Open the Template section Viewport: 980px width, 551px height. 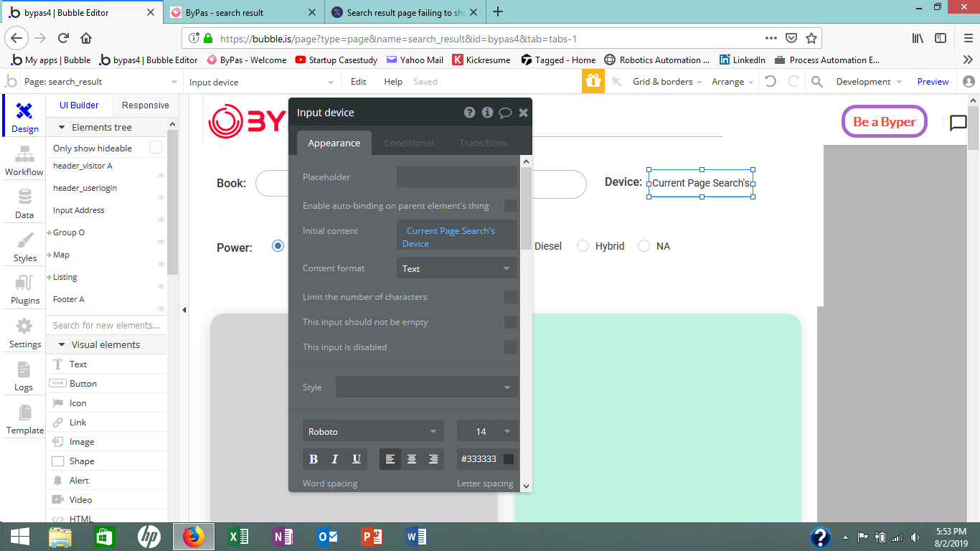[24, 419]
